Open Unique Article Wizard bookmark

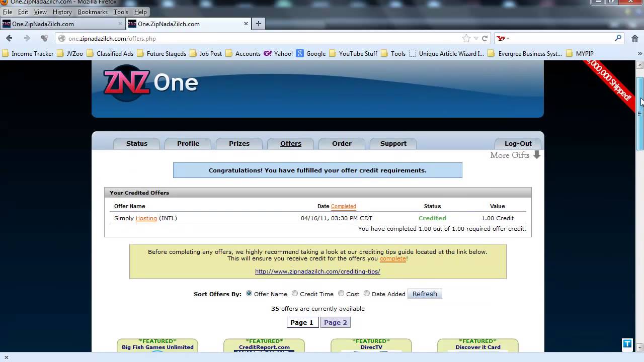tap(447, 53)
